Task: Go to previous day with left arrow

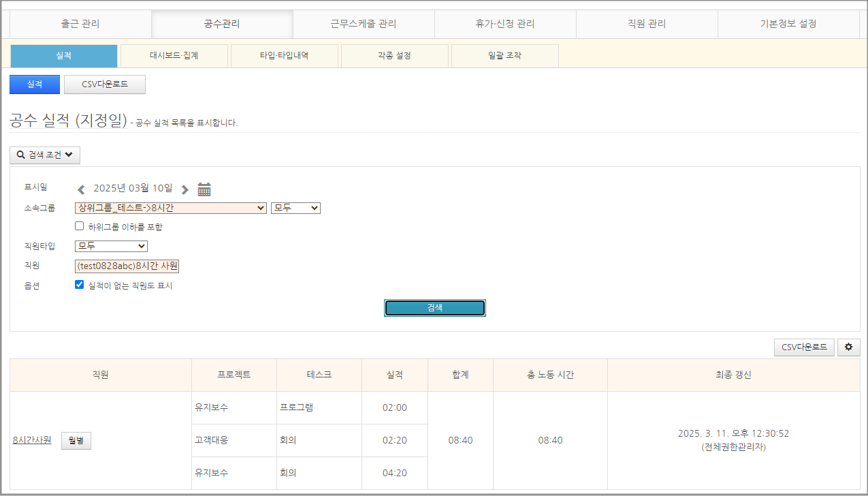Action: [81, 189]
